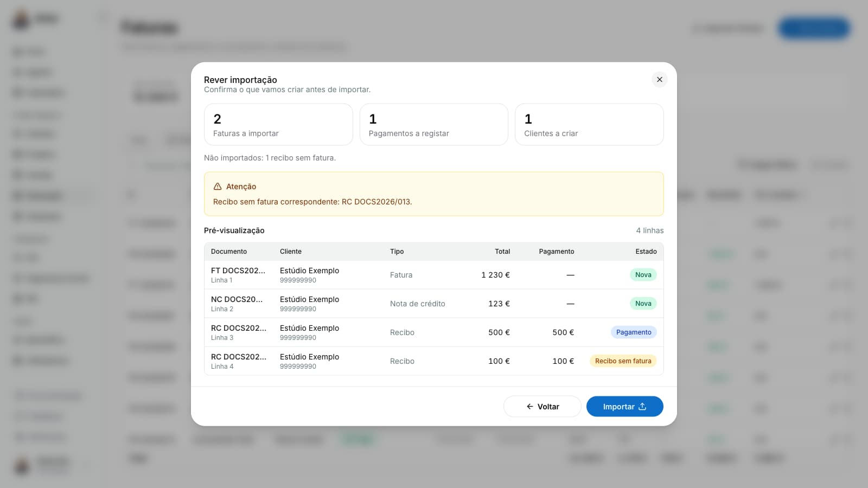Click the Importar button
This screenshot has height=488, width=868.
(x=624, y=407)
